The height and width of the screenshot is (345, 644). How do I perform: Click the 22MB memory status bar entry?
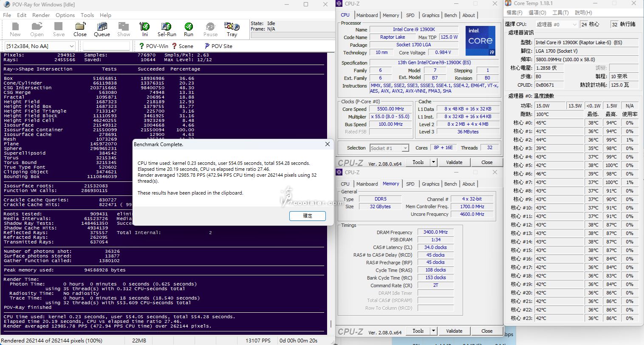[139, 341]
